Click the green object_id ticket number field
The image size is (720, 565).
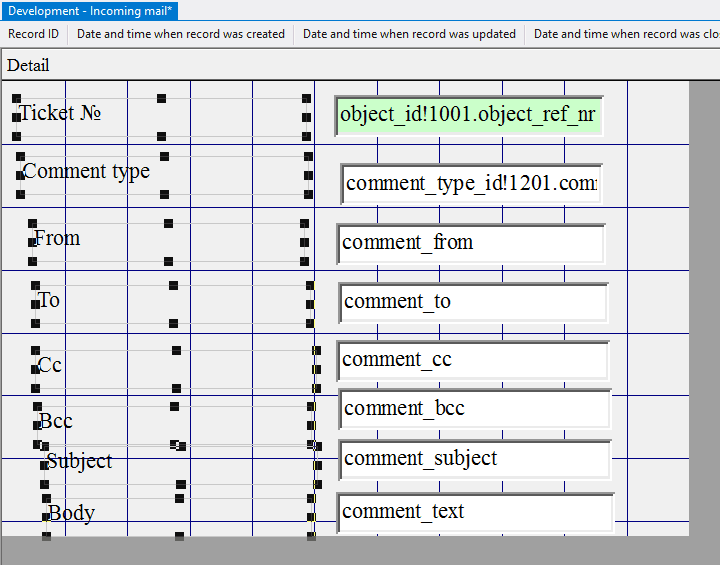468,115
